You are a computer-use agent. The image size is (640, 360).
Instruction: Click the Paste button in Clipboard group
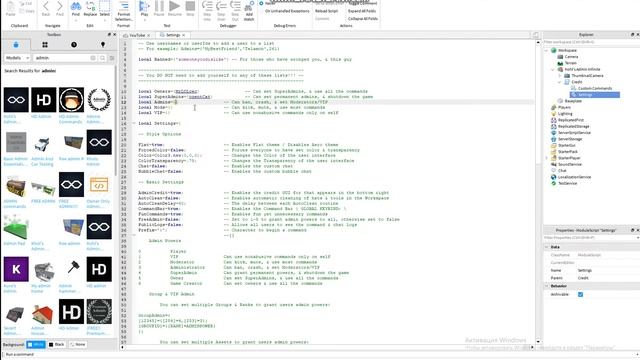[11, 9]
